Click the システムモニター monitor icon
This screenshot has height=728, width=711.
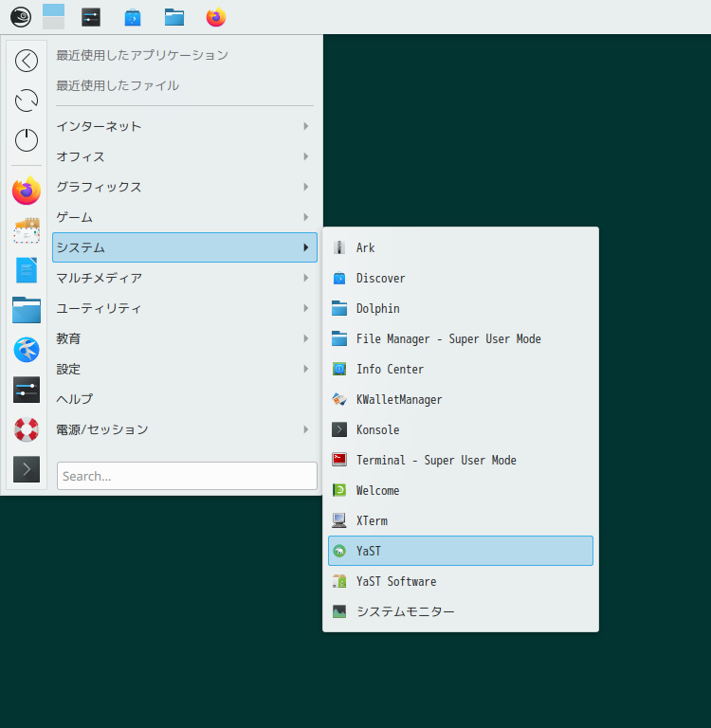click(x=339, y=611)
